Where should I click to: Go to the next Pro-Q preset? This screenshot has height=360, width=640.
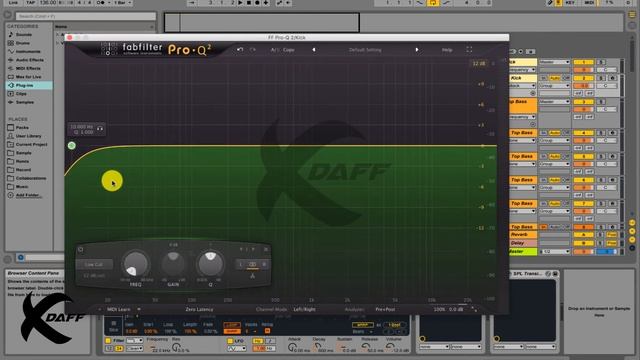(417, 50)
